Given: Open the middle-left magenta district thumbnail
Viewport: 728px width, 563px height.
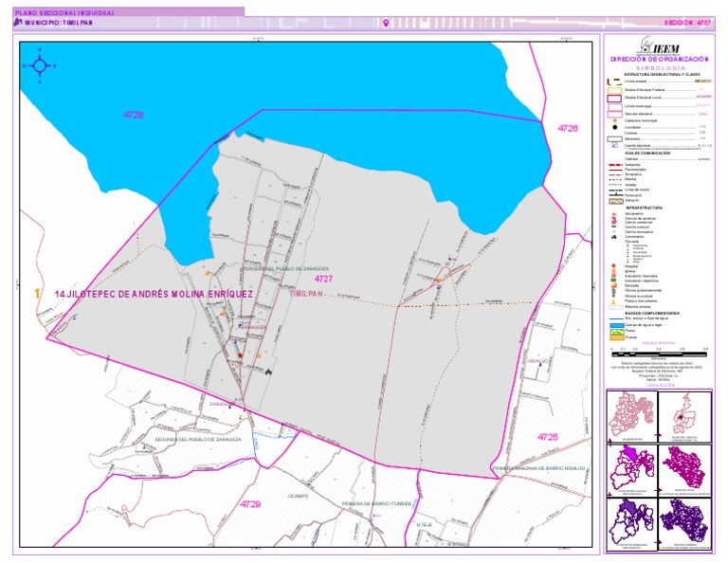Looking at the screenshot, I should [632, 470].
